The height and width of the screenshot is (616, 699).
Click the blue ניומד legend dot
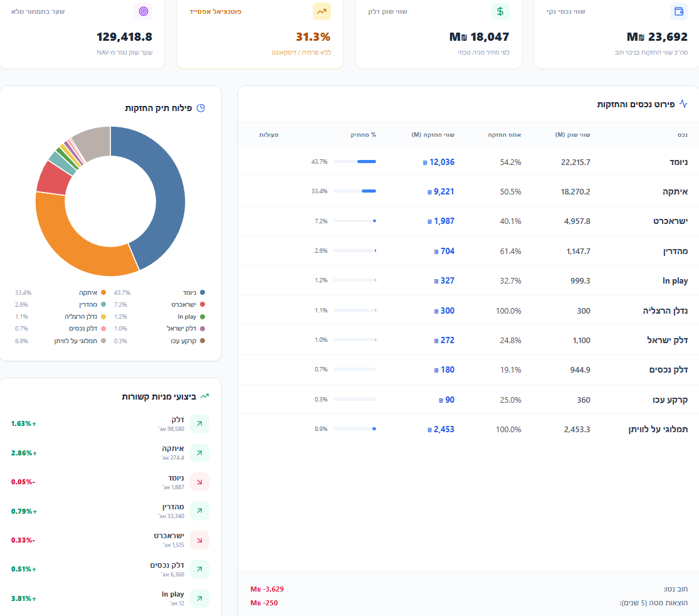tap(202, 292)
